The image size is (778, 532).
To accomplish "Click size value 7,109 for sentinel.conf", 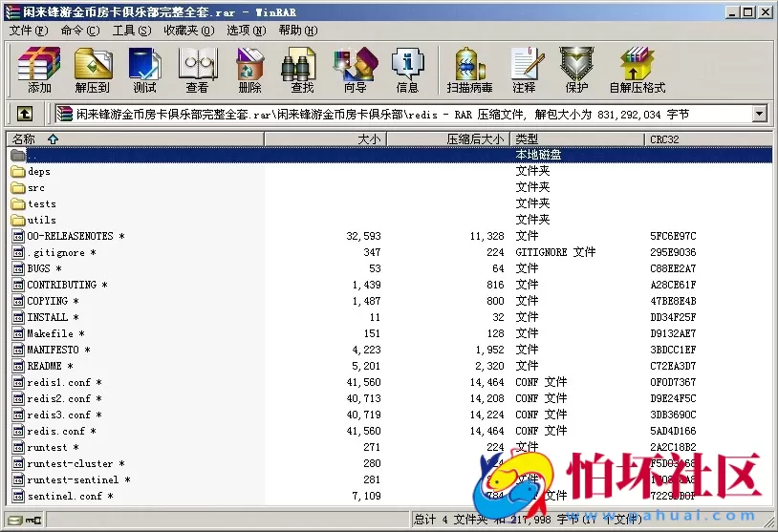I will click(x=366, y=496).
